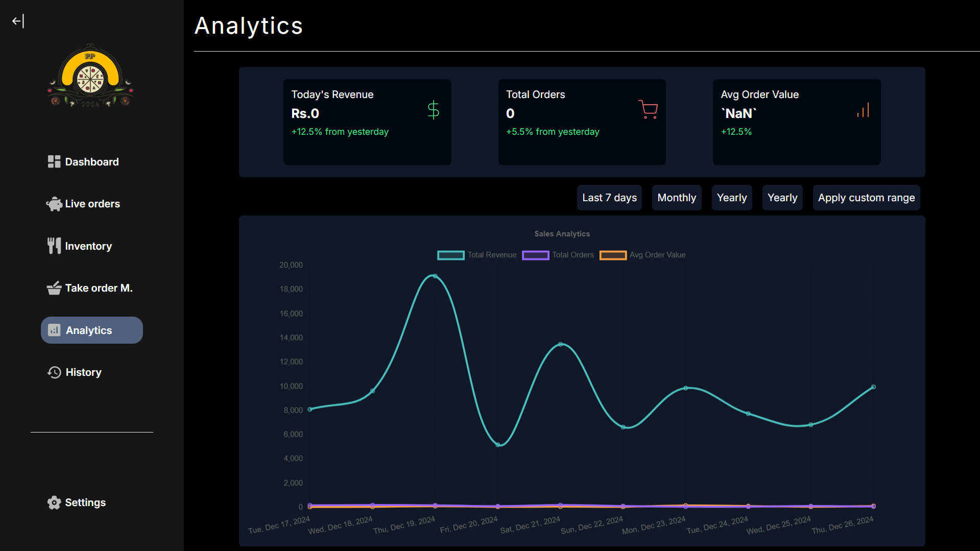Toggle Total Revenue legend swatch
980x551 pixels.
[x=451, y=255]
